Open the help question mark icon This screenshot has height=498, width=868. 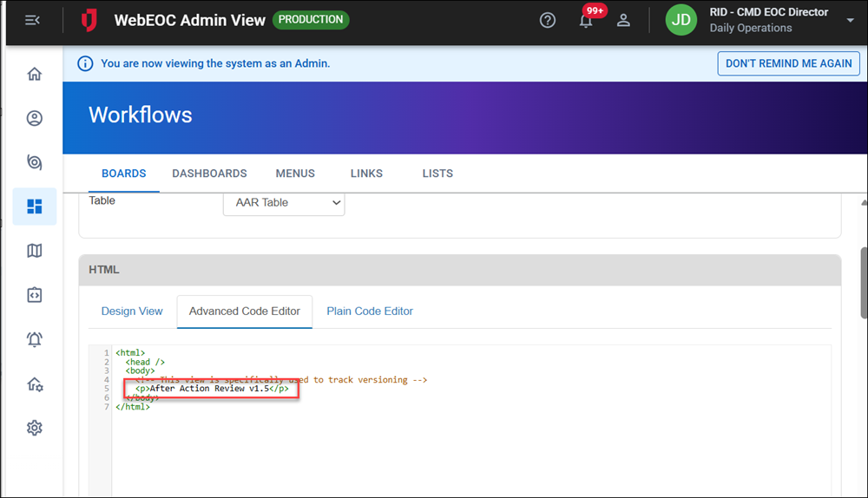click(548, 20)
